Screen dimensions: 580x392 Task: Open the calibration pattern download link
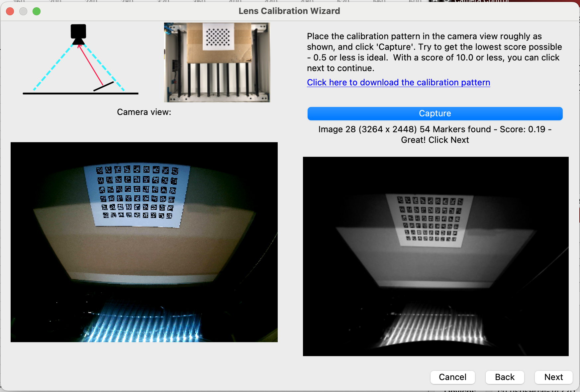pyautogui.click(x=398, y=82)
